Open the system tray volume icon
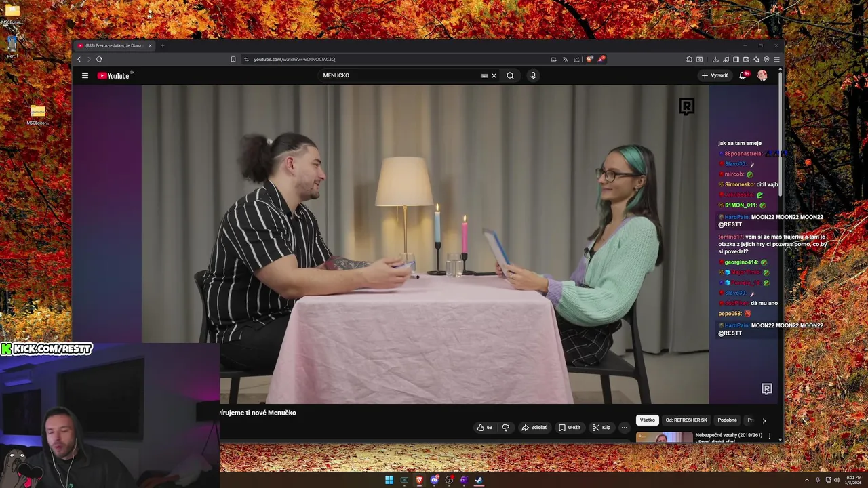This screenshot has width=868, height=488. [x=836, y=480]
